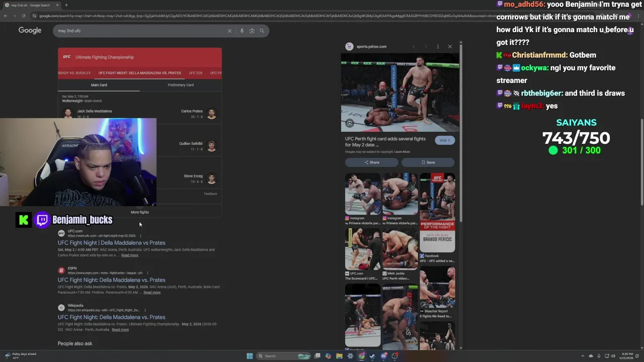Open Task View from taskbar

[317, 356]
